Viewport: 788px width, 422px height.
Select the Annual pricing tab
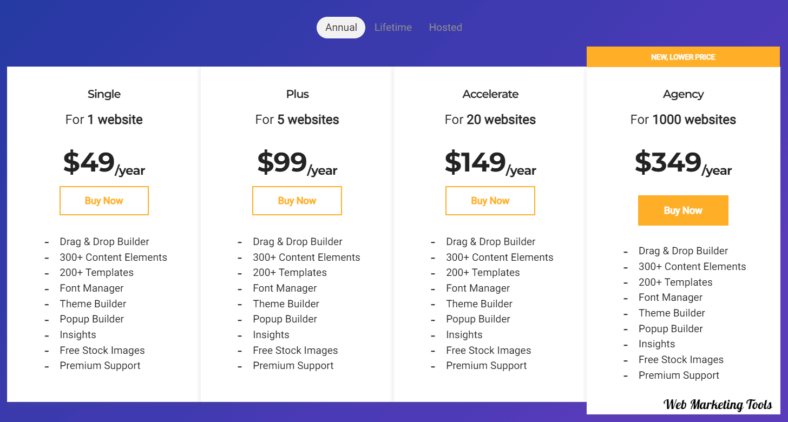pyautogui.click(x=341, y=28)
